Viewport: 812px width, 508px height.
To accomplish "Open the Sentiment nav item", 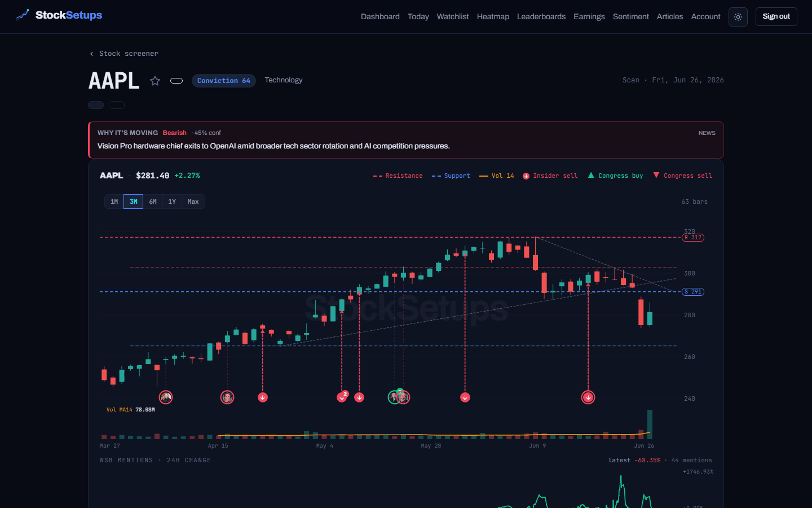I will click(x=631, y=17).
